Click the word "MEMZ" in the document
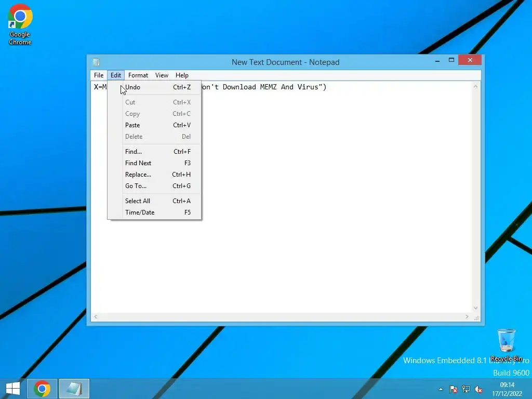Screen dimensions: 532x399 (269, 87)
